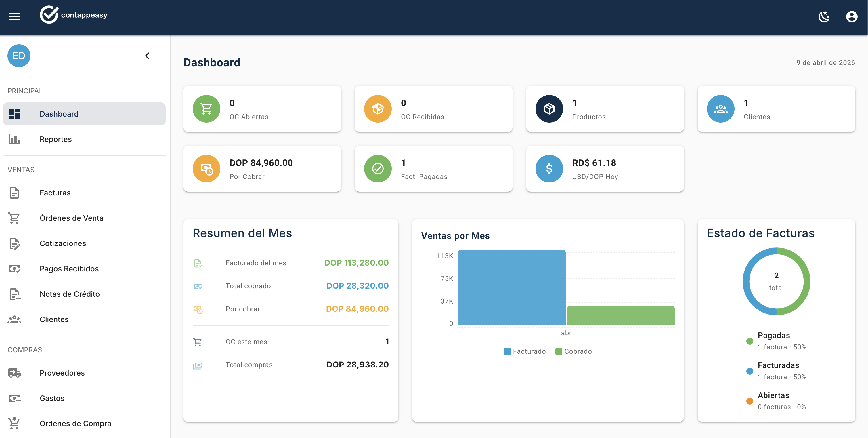Toggle the Facturado series in the chart legend
Screen dimensions: 868x438
[x=524, y=351]
